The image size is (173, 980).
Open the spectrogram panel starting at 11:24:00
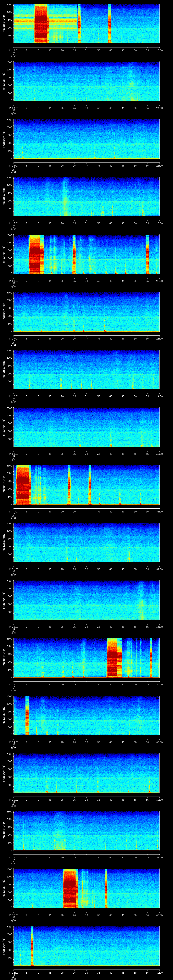pos(87,139)
